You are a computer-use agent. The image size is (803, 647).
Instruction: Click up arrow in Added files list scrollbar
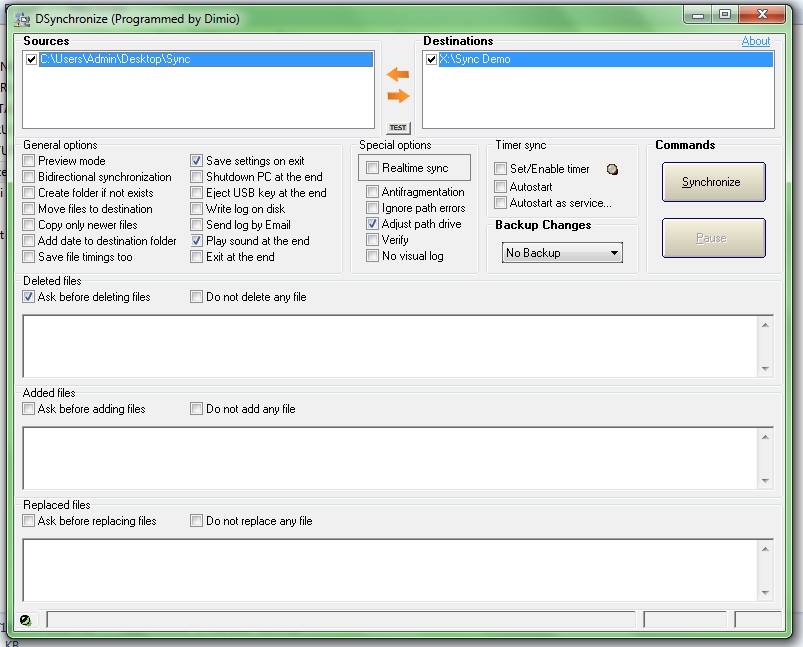click(x=765, y=437)
